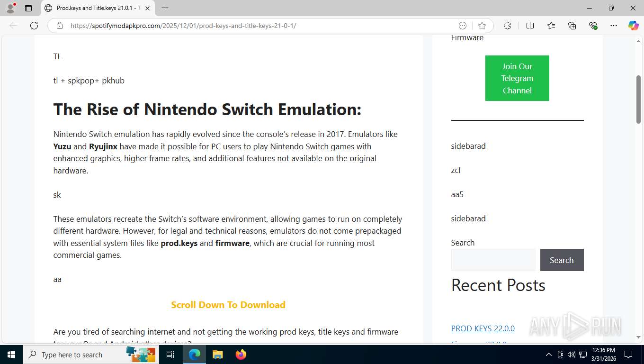Click the sidebar text 'zcf'
Screen dimensions: 644x364
[456, 170]
